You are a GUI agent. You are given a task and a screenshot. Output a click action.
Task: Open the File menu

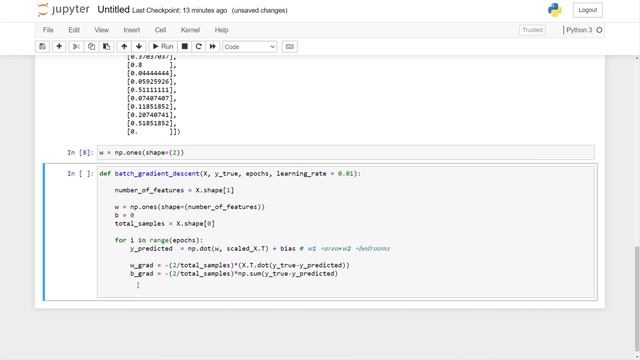coord(48,30)
